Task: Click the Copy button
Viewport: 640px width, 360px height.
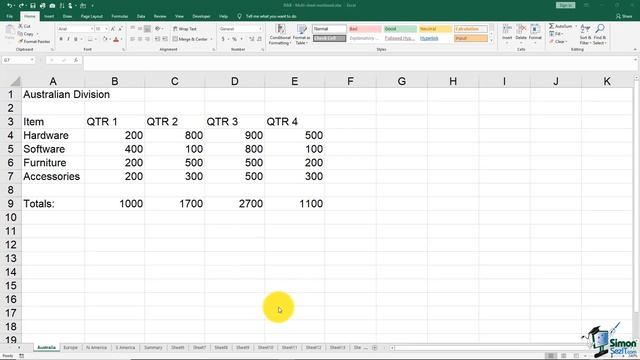Action: coord(26,34)
